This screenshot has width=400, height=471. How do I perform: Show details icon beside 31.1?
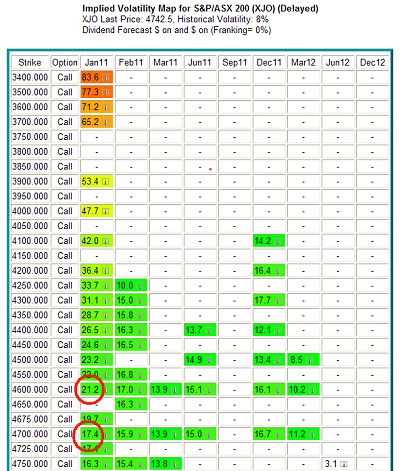point(106,301)
